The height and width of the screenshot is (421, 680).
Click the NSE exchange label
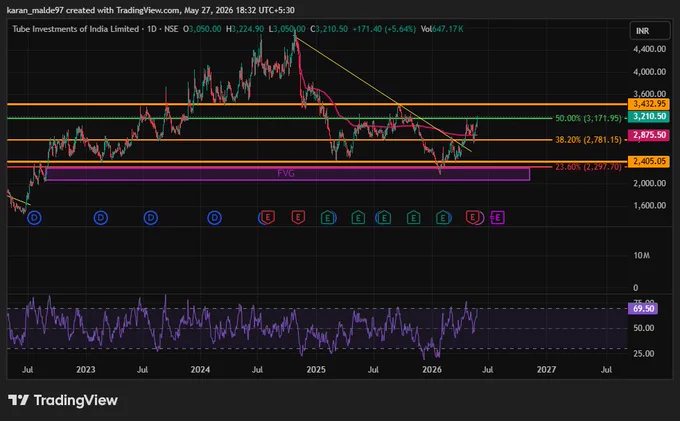click(171, 29)
